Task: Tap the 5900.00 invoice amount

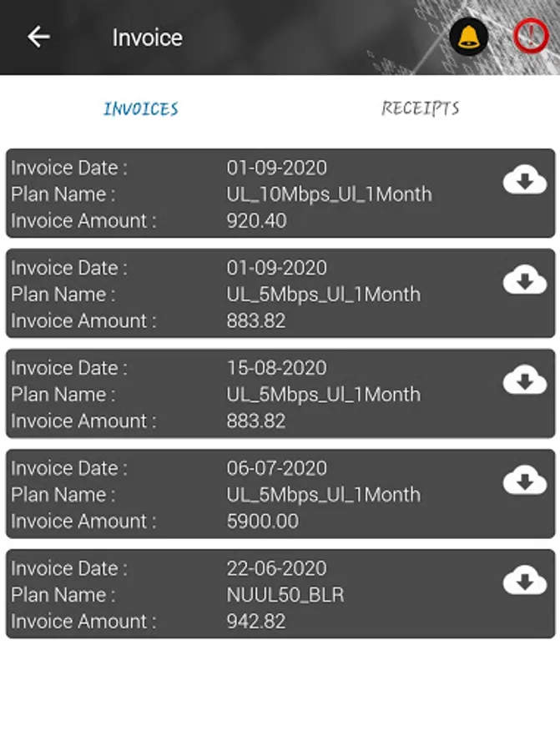Action: [x=262, y=522]
